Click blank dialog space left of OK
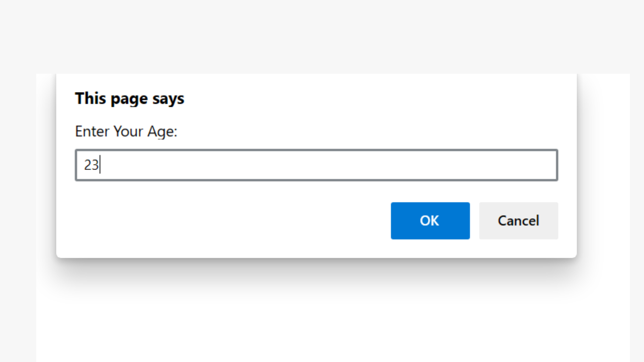 (x=231, y=221)
